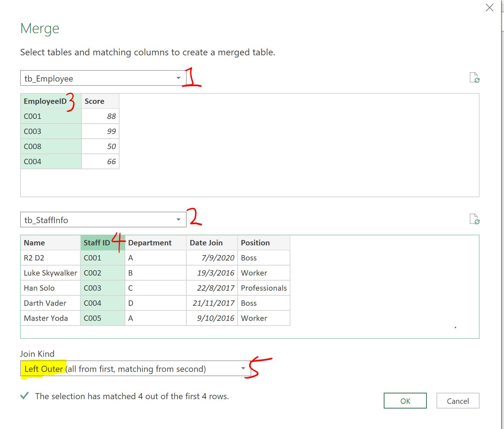The height and width of the screenshot is (429, 504).
Task: Cancel the merge operation
Action: [x=458, y=401]
